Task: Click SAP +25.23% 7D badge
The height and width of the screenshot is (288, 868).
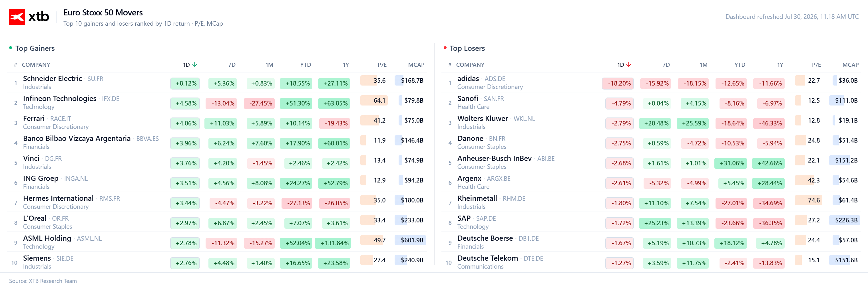Action: click(655, 223)
